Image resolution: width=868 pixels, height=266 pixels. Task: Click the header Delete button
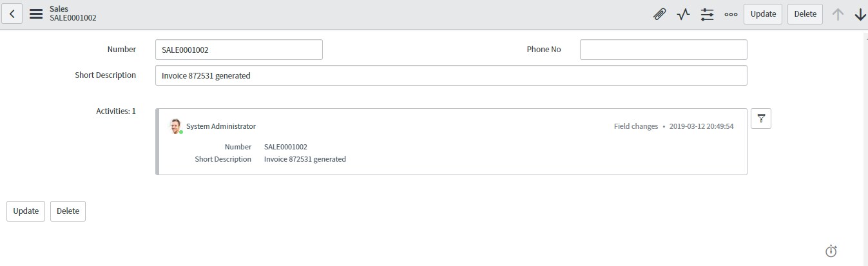(x=805, y=14)
